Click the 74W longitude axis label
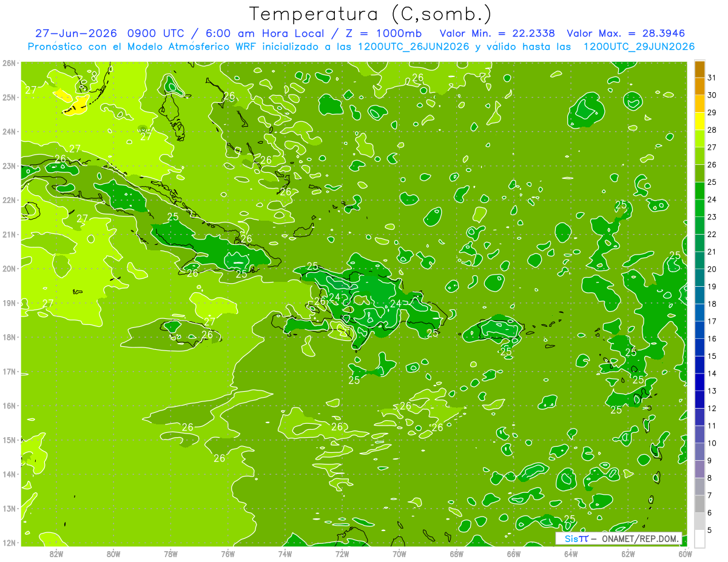This screenshot has width=728, height=562. pos(285,554)
